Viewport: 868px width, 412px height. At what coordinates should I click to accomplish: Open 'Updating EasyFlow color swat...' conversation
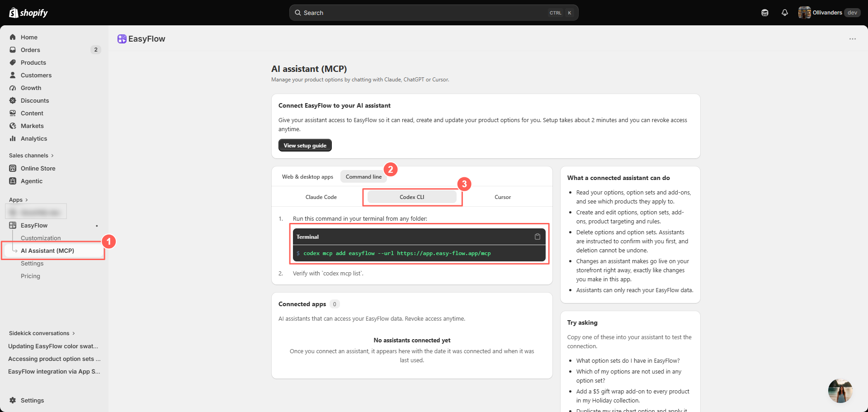pos(53,346)
